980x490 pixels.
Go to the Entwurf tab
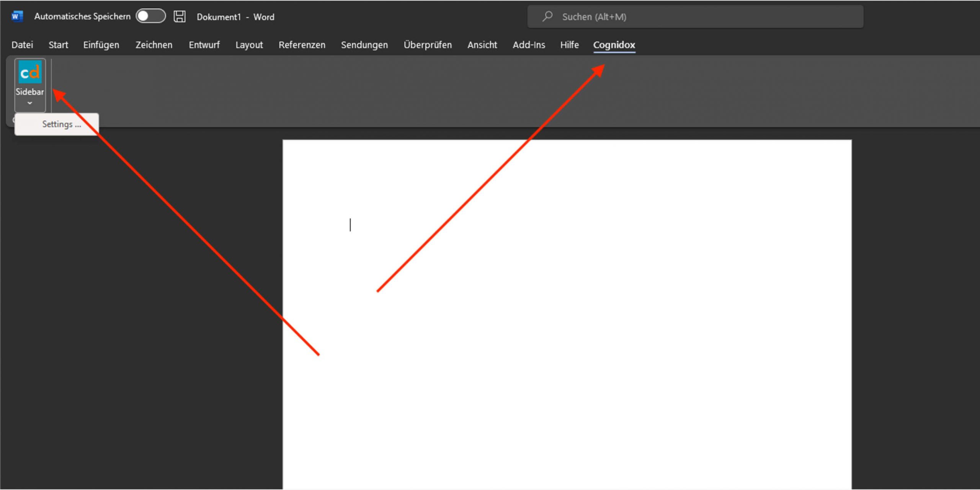pos(204,45)
